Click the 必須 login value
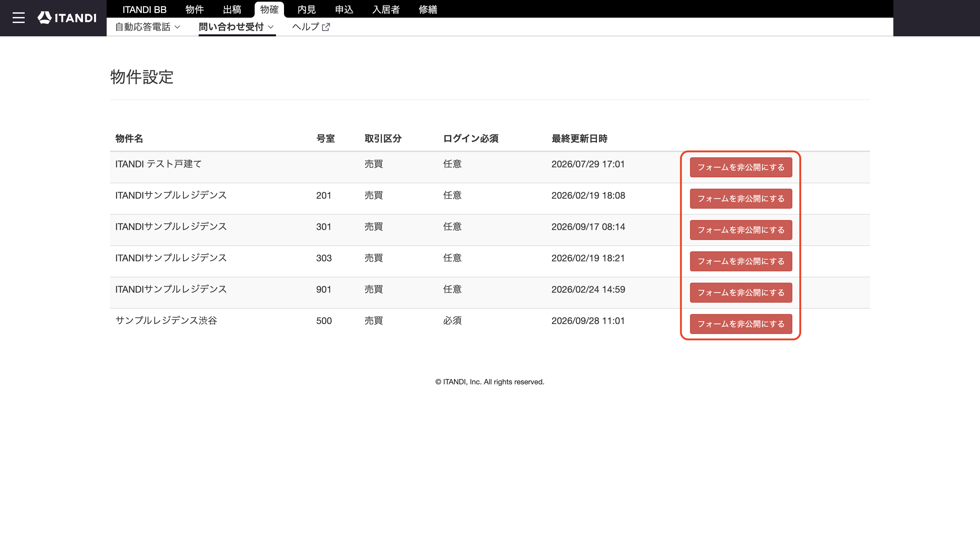This screenshot has width=980, height=533. (452, 321)
